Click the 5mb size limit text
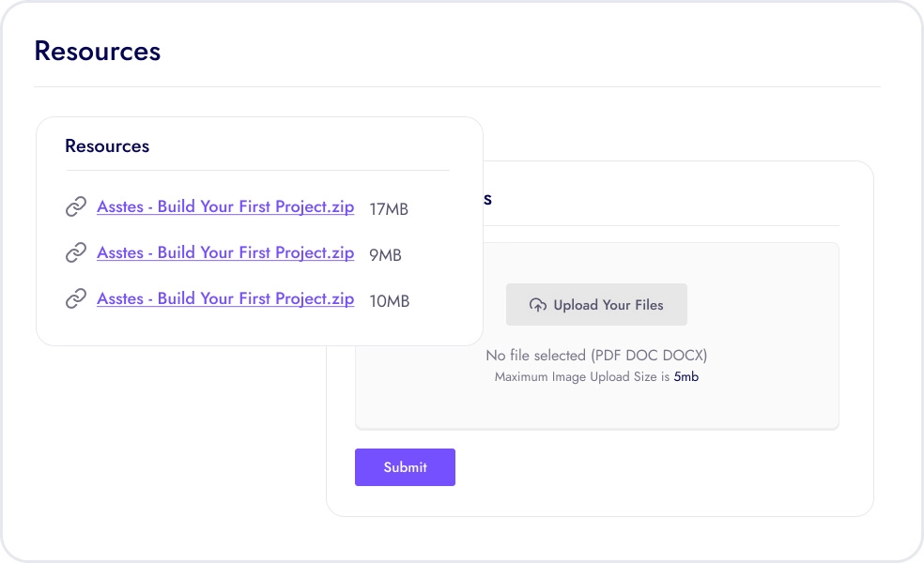 point(686,377)
